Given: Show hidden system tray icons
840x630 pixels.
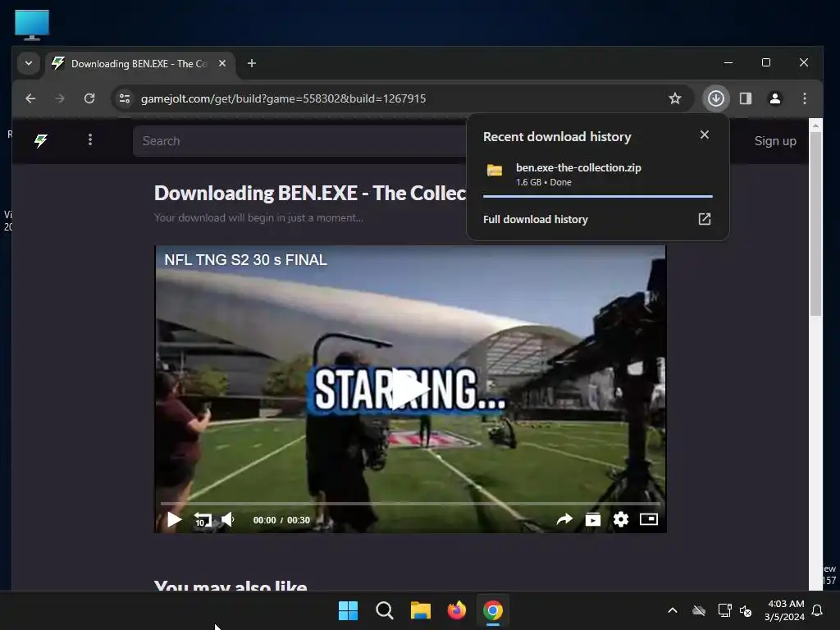Looking at the screenshot, I should [x=673, y=610].
